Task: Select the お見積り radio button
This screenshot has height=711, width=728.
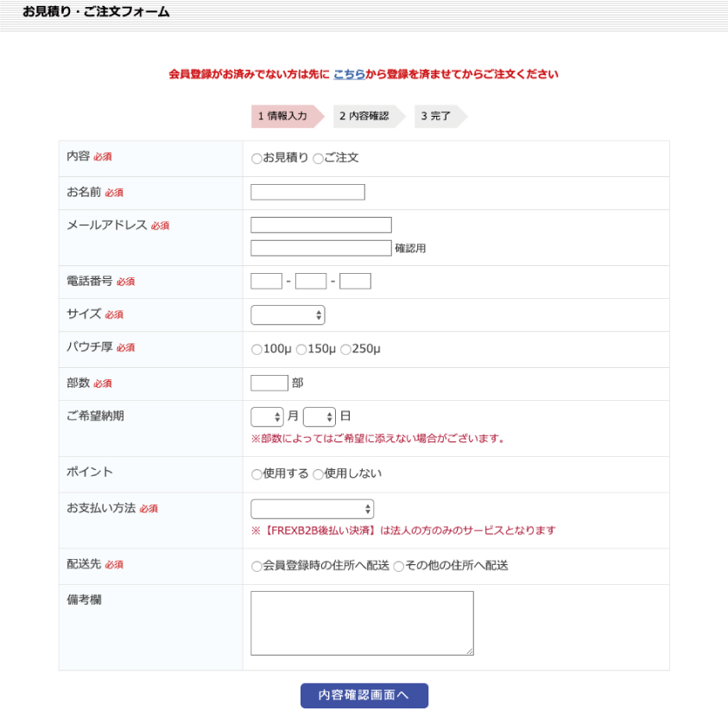Action: (256, 159)
